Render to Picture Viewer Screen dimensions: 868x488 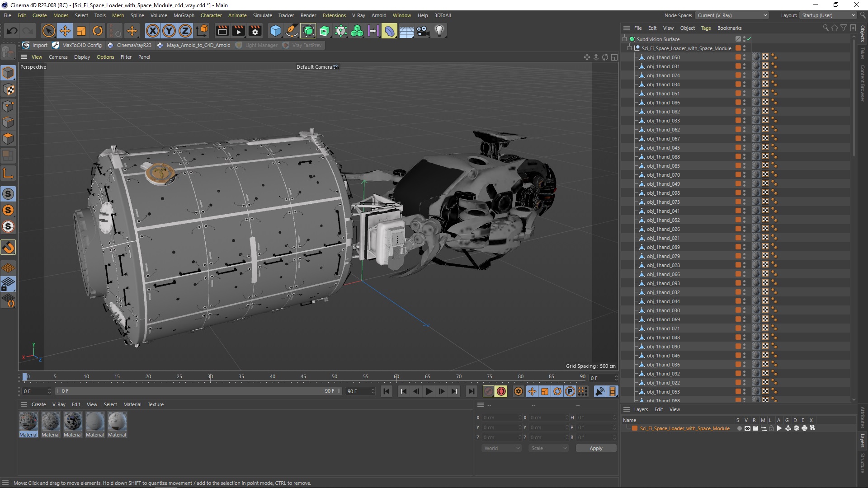(238, 31)
